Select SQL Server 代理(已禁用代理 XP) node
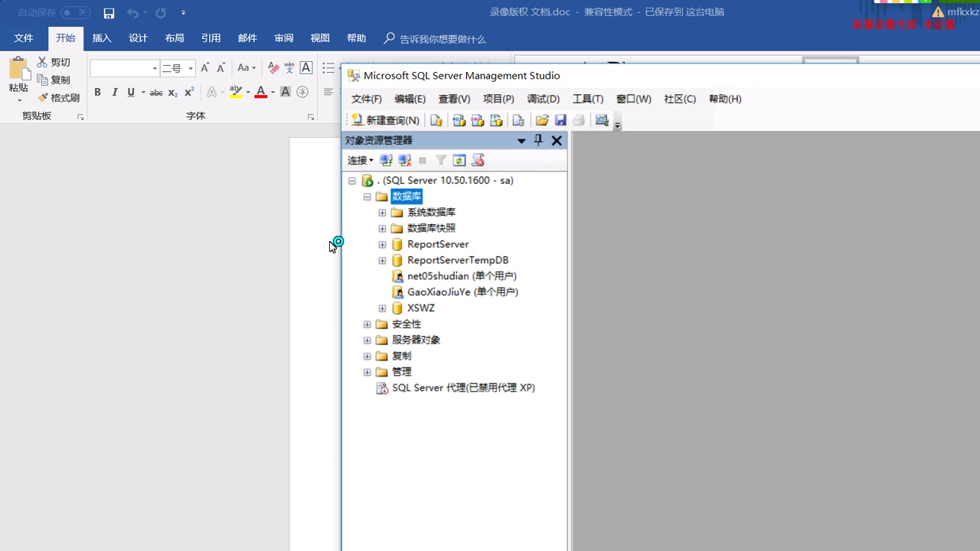980x551 pixels. pyautogui.click(x=463, y=388)
